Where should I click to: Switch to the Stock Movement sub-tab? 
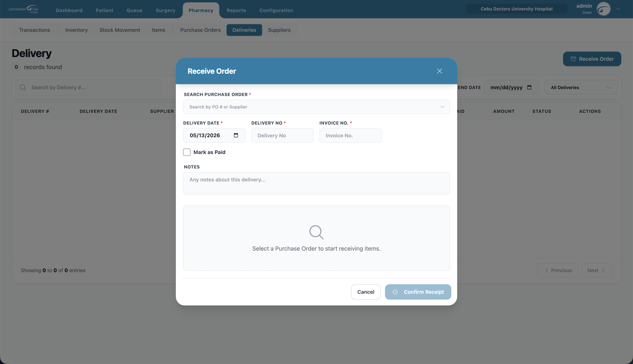pyautogui.click(x=120, y=30)
